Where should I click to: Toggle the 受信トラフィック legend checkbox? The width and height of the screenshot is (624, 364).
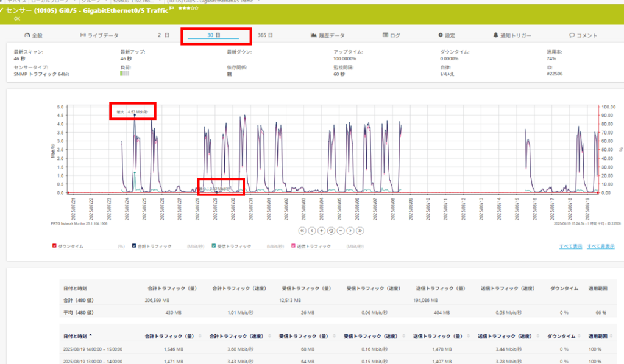pos(214,246)
